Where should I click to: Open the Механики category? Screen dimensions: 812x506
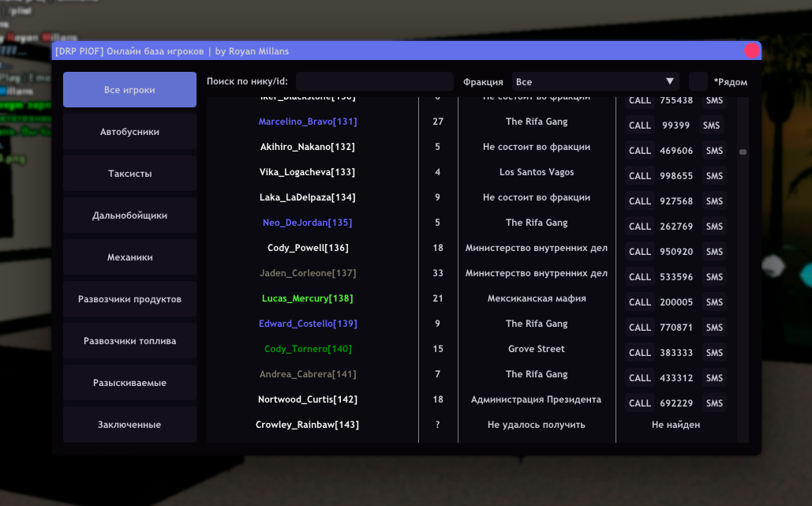click(129, 257)
